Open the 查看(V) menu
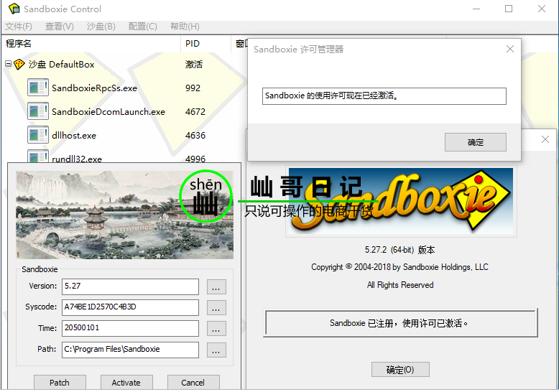 click(60, 27)
